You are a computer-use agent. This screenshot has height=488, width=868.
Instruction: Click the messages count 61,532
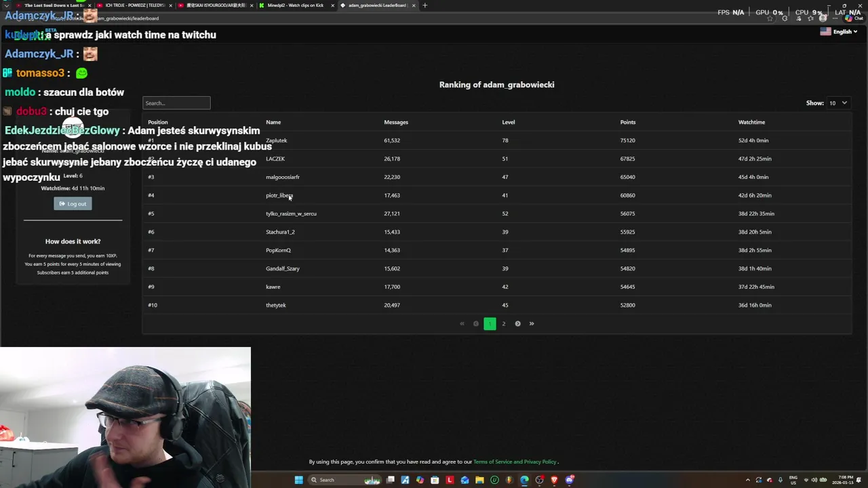[392, 140]
